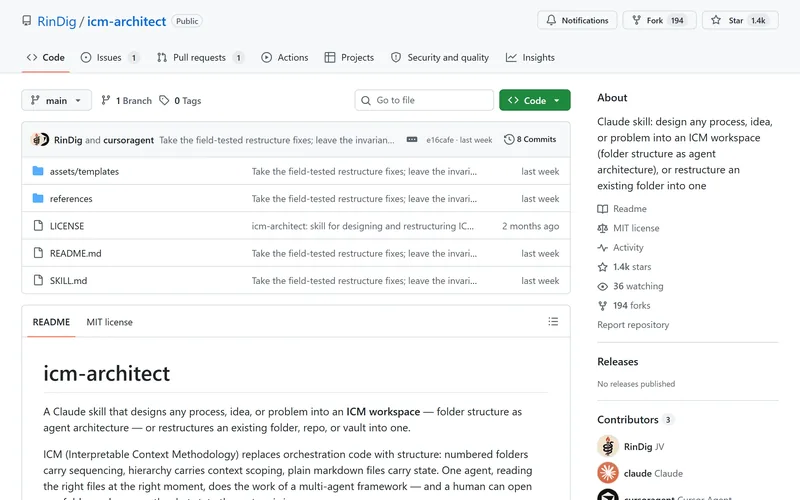Switch to the Code tab
The height and width of the screenshot is (500, 800).
(x=45, y=58)
